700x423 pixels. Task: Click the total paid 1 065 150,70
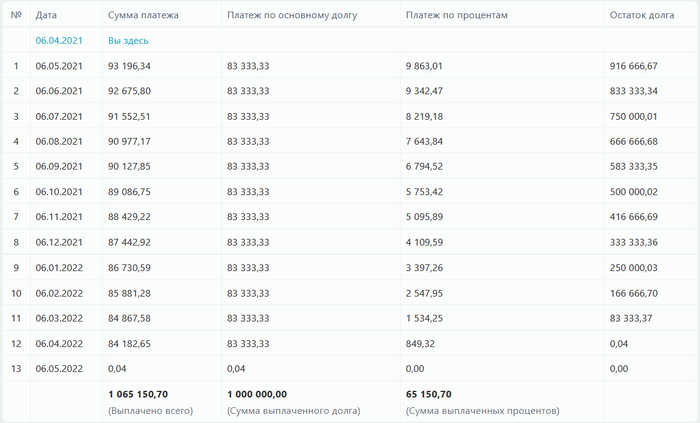(x=138, y=394)
